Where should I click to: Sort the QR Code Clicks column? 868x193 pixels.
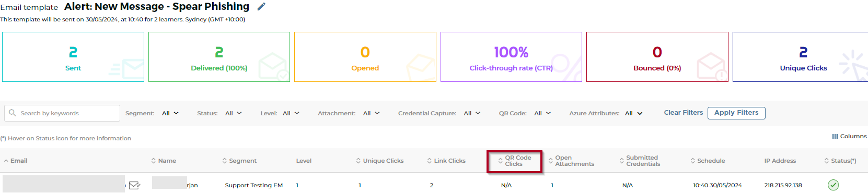tap(515, 161)
